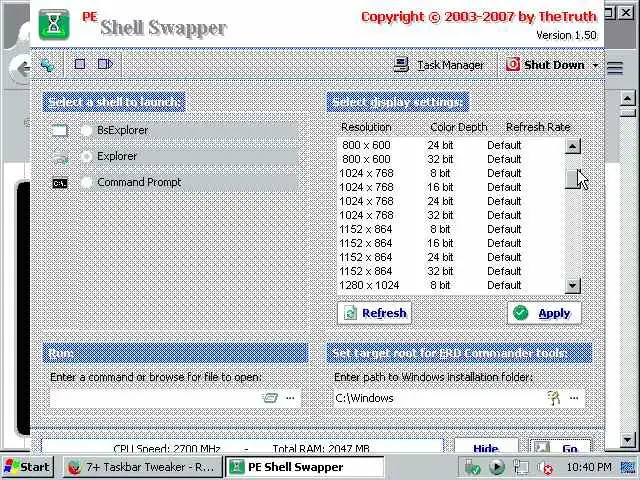Screen dimensions: 640x480
Task: Click the resolution list scroll down arrow
Action: pyautogui.click(x=573, y=286)
